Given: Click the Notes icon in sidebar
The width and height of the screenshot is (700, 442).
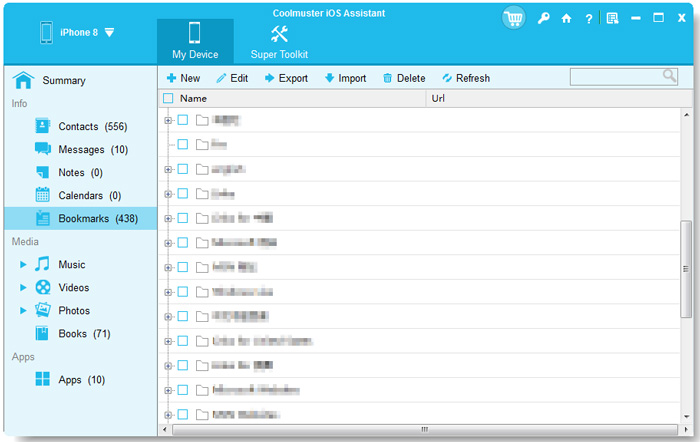Looking at the screenshot, I should [x=43, y=172].
